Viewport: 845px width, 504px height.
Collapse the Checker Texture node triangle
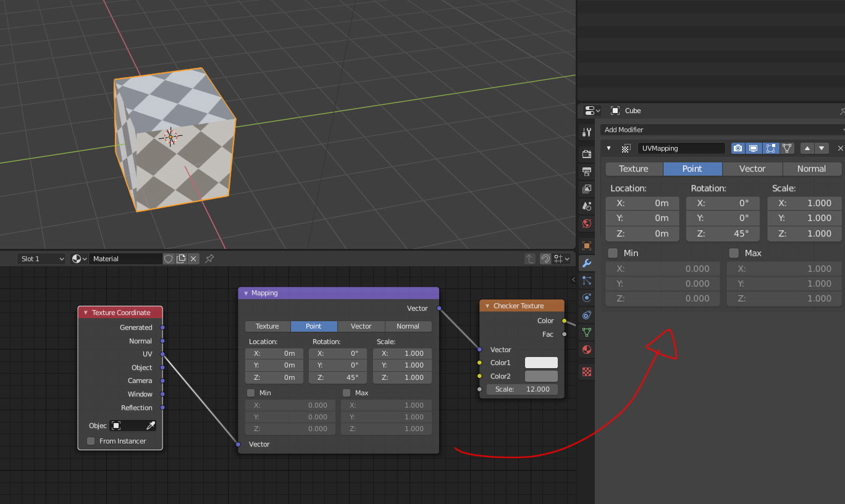pos(487,306)
